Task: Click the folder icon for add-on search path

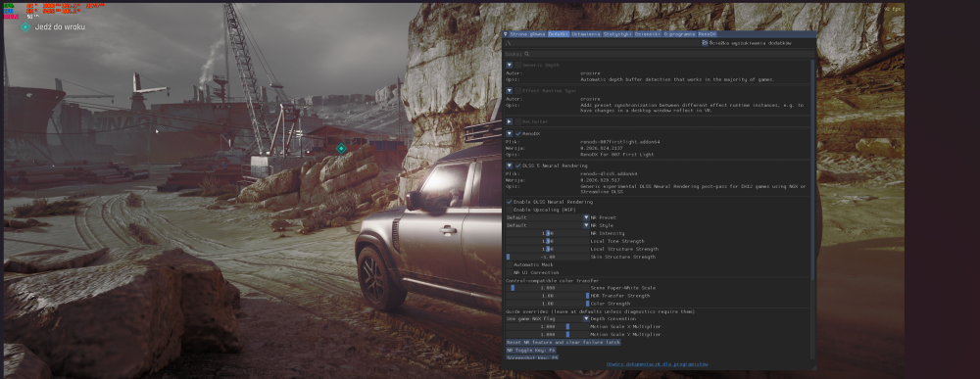Action: 705,43
